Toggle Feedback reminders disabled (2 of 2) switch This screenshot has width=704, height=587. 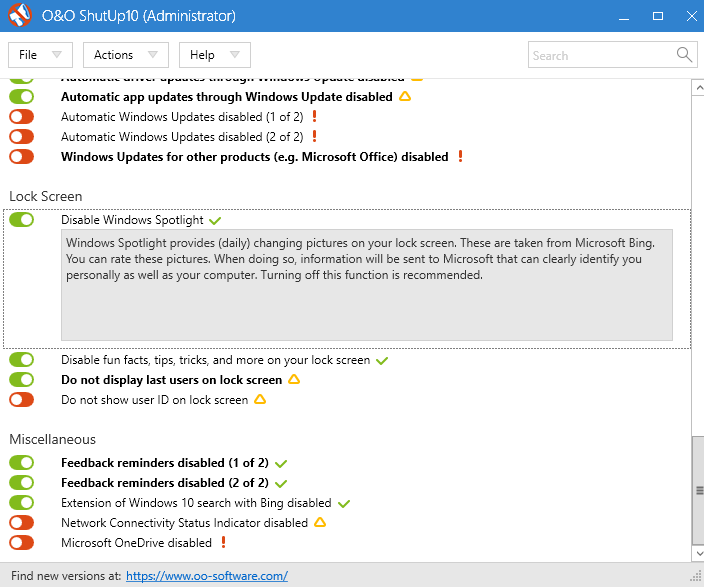click(x=22, y=482)
